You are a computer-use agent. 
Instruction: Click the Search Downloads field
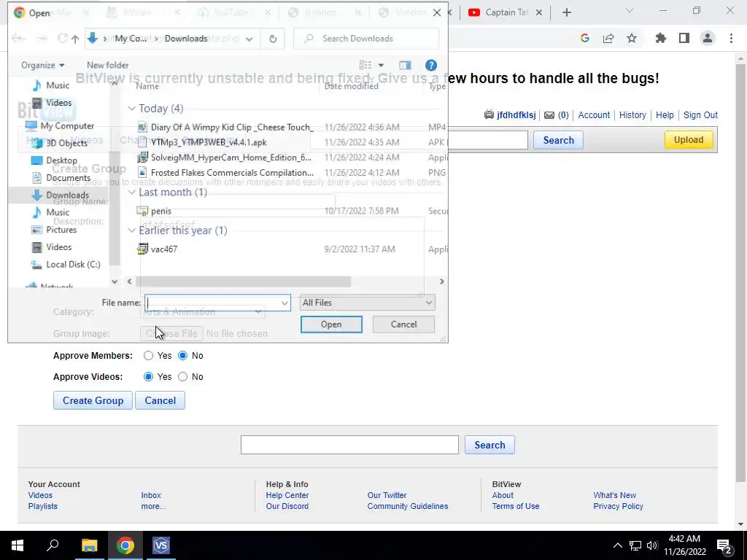click(366, 39)
